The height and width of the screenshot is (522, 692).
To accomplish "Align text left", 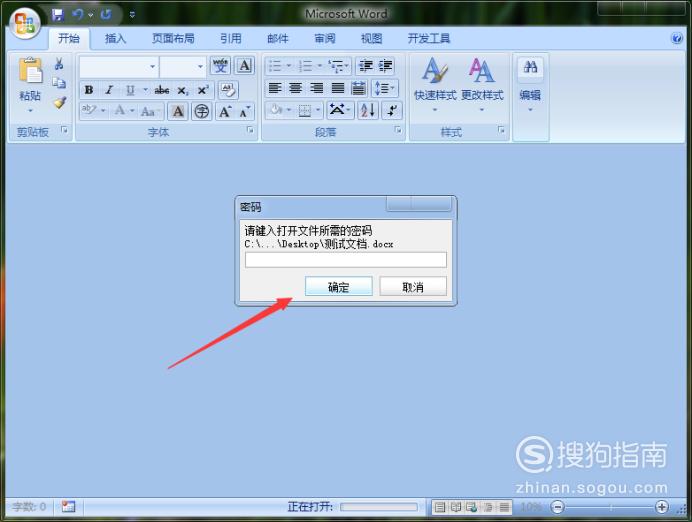I will [x=275, y=88].
